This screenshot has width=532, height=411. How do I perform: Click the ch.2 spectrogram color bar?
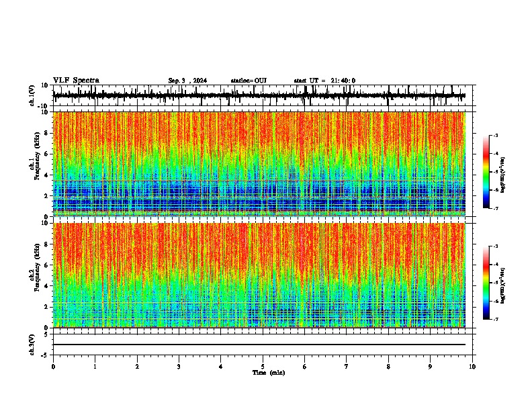pos(486,283)
